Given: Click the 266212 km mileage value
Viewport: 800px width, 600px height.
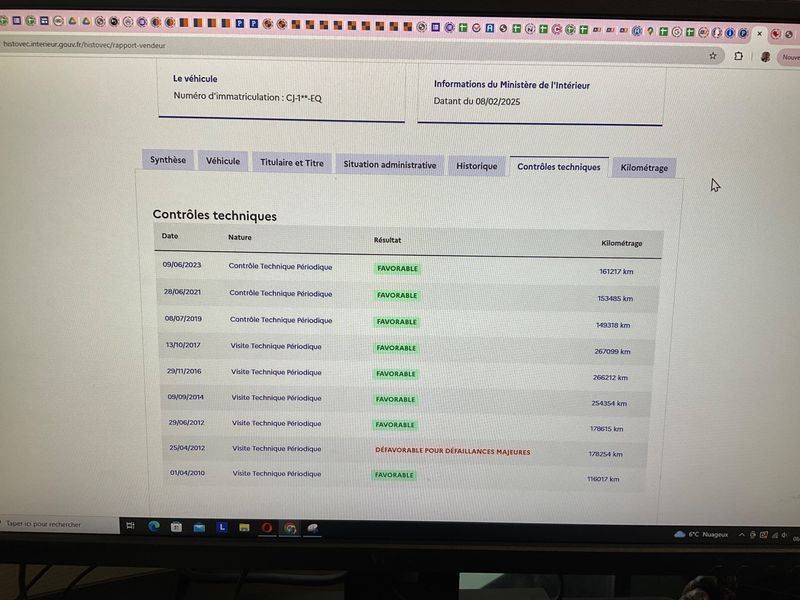Looking at the screenshot, I should 610,378.
